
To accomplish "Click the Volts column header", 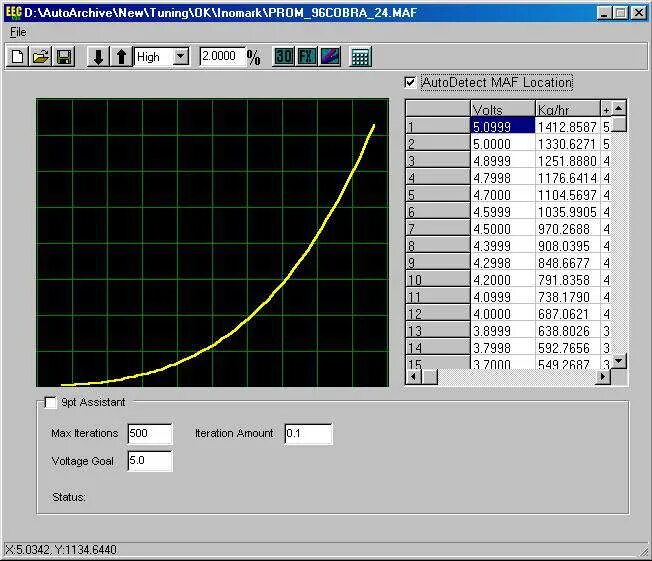I will (x=503, y=109).
